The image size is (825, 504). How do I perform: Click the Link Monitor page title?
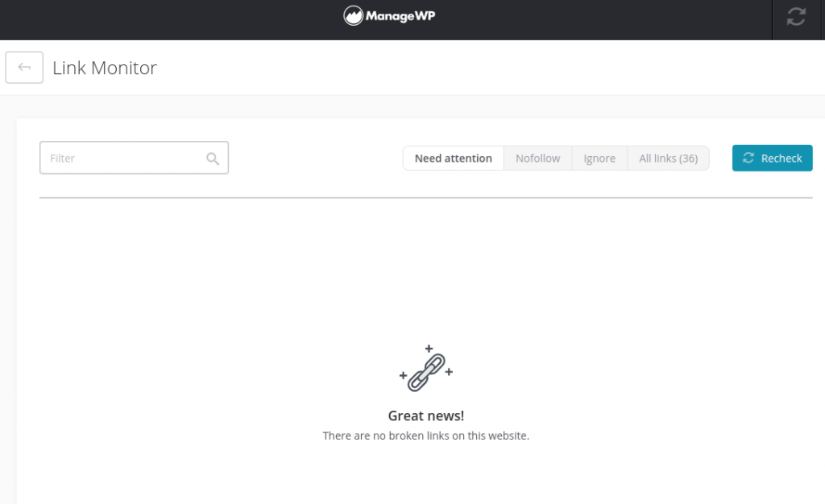coord(105,68)
